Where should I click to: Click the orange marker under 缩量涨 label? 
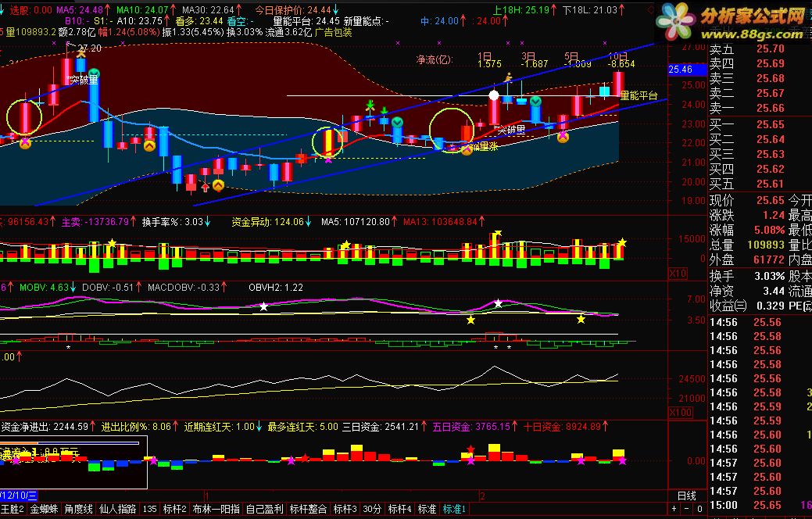tap(467, 150)
